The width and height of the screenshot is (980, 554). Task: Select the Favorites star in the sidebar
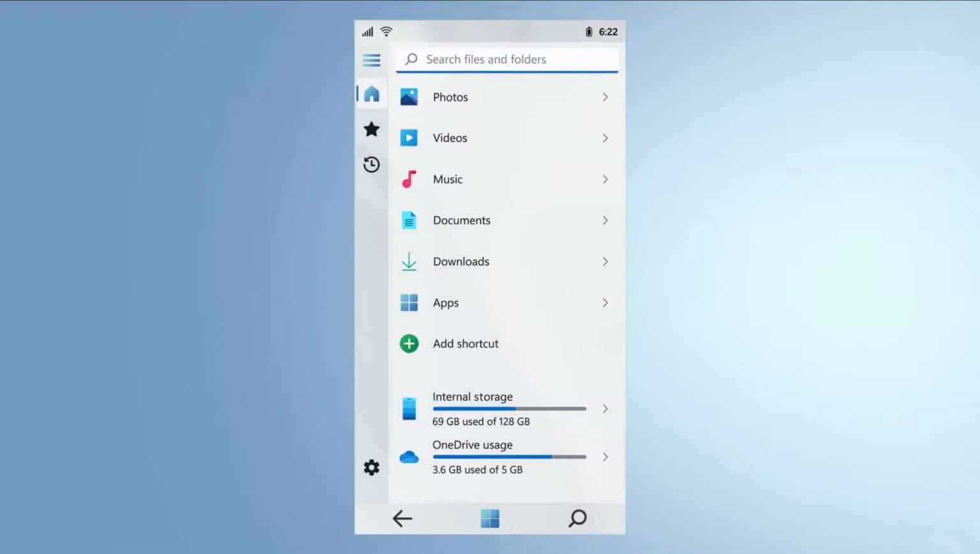pos(371,129)
